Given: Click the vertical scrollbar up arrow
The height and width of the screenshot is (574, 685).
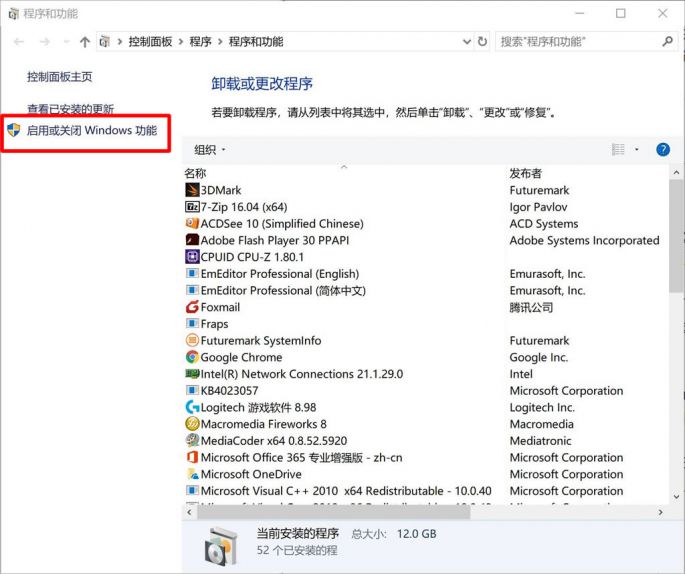Looking at the screenshot, I should [676, 173].
